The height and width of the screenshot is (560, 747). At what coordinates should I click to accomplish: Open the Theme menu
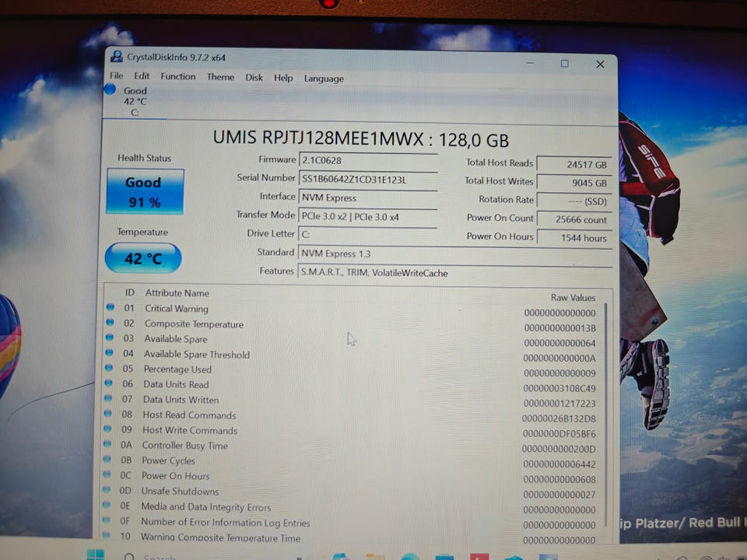(220, 77)
